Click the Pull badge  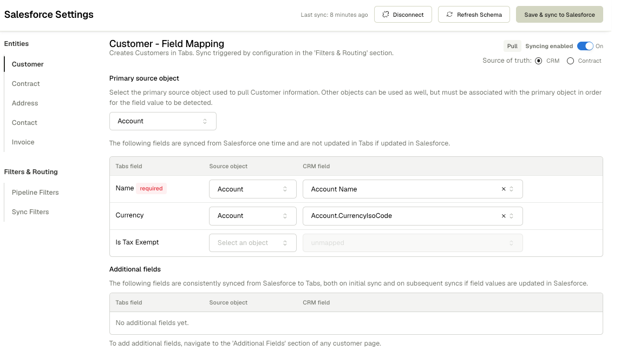(512, 46)
